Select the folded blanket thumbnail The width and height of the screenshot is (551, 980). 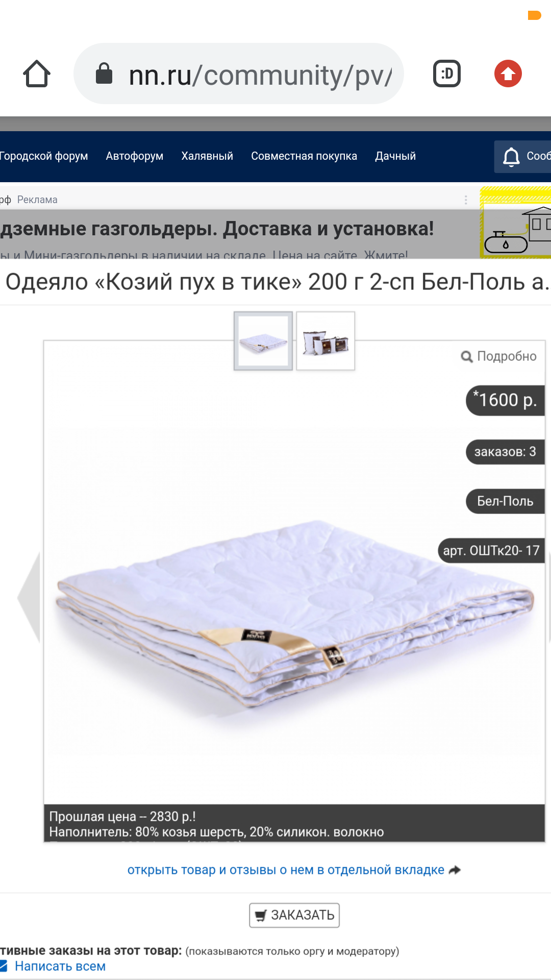[263, 341]
